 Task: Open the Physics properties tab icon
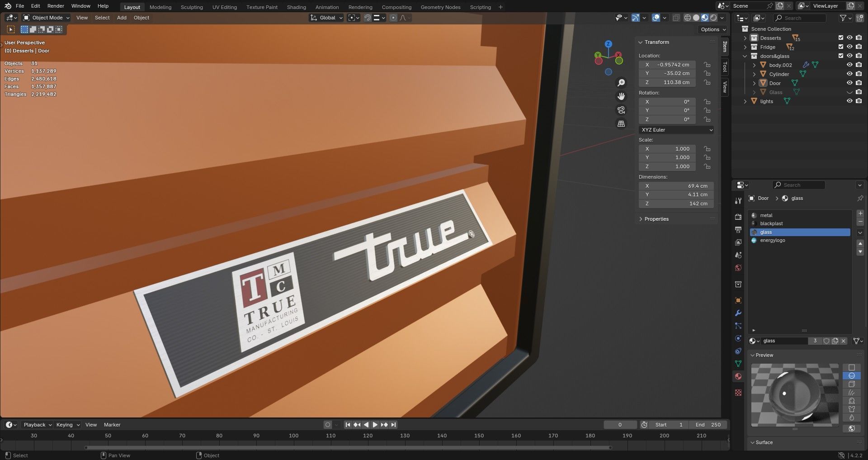pyautogui.click(x=738, y=338)
